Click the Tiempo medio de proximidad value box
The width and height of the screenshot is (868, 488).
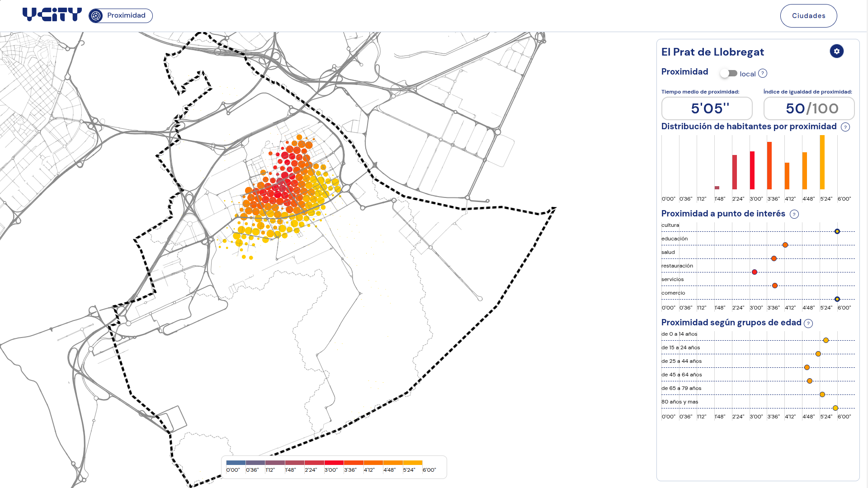point(707,108)
